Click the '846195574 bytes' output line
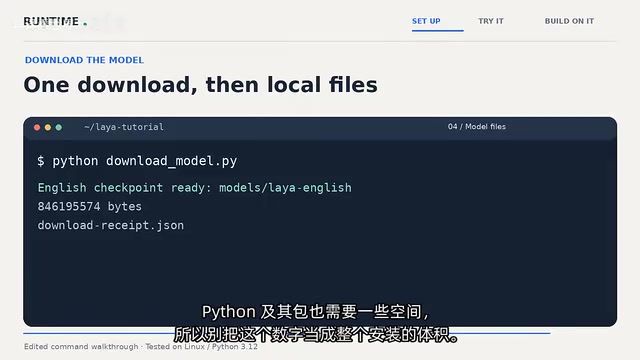640x360 pixels. coord(89,207)
